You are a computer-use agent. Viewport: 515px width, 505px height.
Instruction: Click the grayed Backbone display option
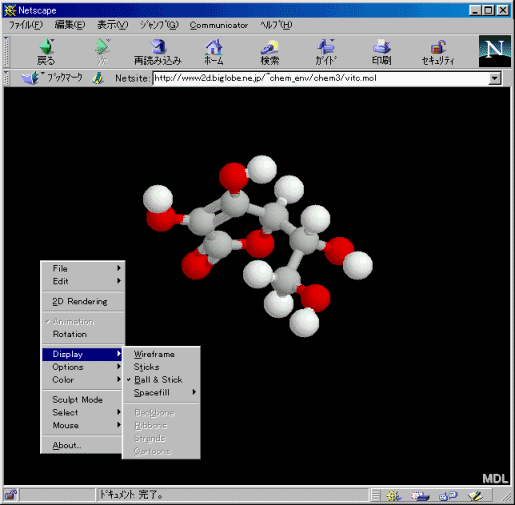tap(162, 413)
